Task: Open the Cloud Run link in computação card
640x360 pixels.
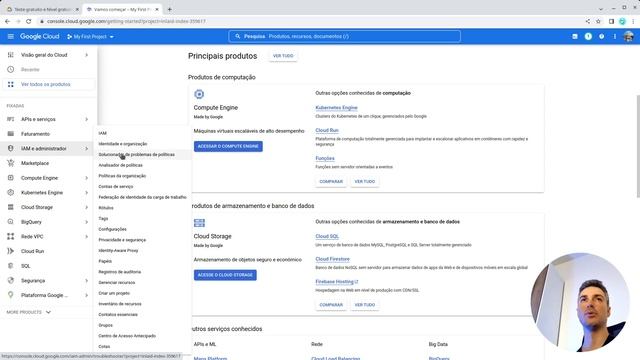Action: click(327, 130)
